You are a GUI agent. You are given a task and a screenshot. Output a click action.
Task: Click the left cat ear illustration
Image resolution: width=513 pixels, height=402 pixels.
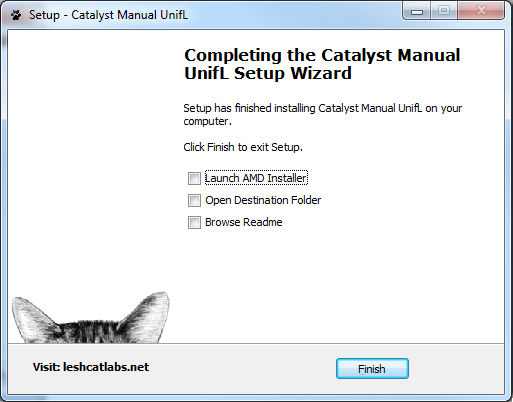pos(33,318)
